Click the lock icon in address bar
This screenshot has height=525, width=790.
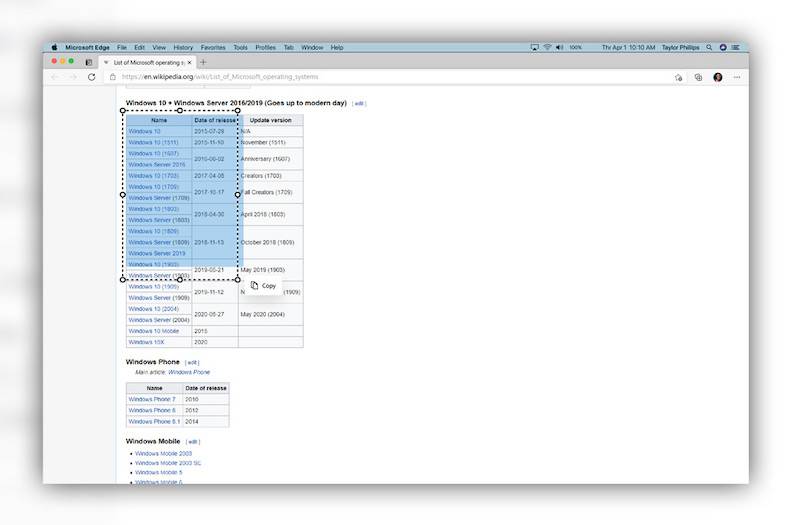112,77
